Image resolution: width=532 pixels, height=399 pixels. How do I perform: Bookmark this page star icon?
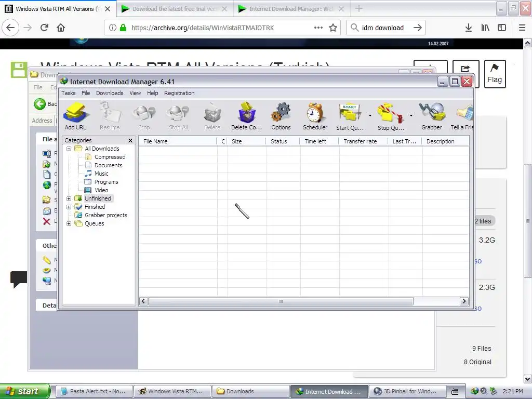[333, 28]
